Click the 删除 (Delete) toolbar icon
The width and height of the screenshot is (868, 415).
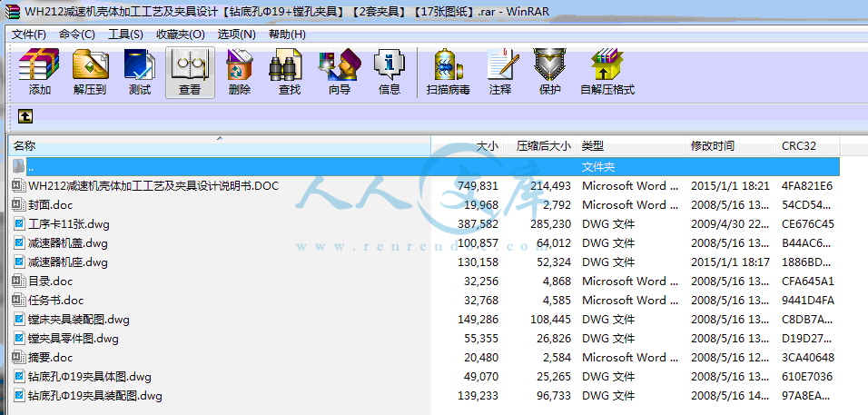pos(239,72)
